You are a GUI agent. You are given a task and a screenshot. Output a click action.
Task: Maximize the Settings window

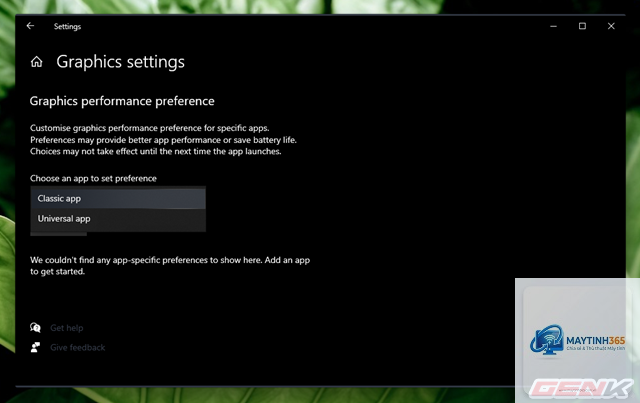tap(582, 26)
